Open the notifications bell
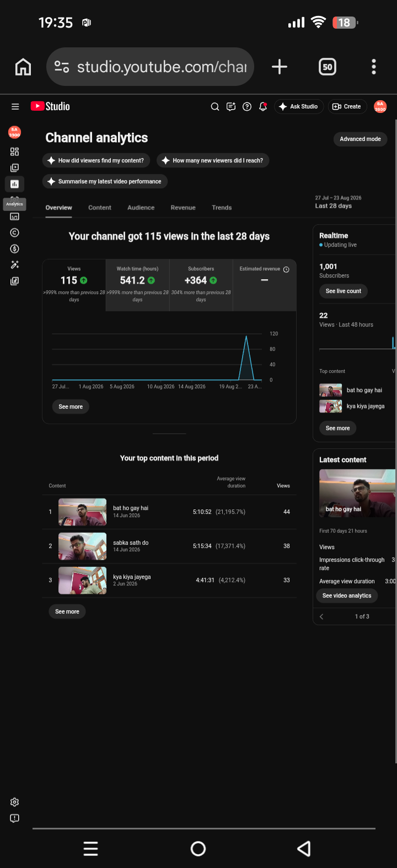This screenshot has height=868, width=397. click(263, 107)
